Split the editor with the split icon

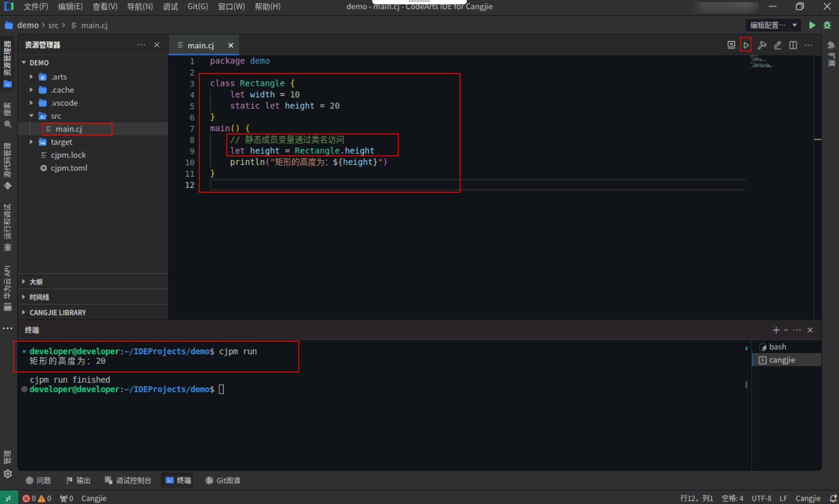coord(793,45)
